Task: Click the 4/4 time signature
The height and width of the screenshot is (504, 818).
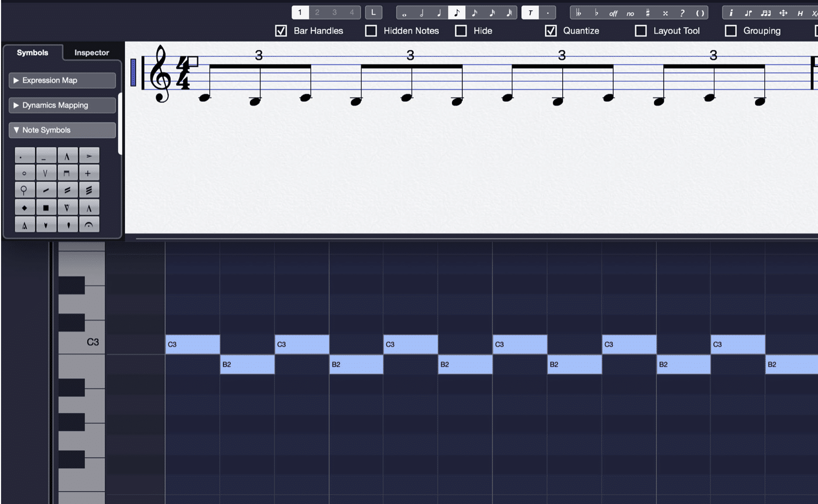Action: point(182,73)
